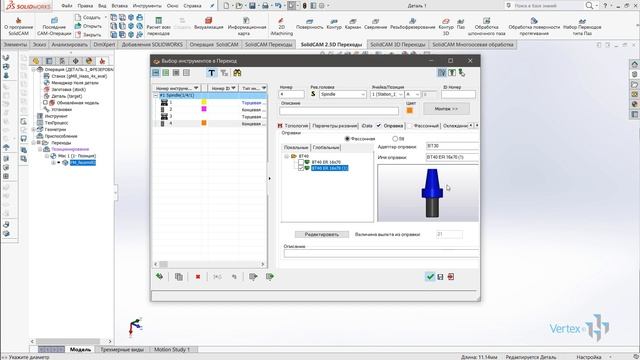Screen dimensions: 640x360
Task: Run Calculate all transitions (Расчет всех переходов)
Action: [158, 26]
